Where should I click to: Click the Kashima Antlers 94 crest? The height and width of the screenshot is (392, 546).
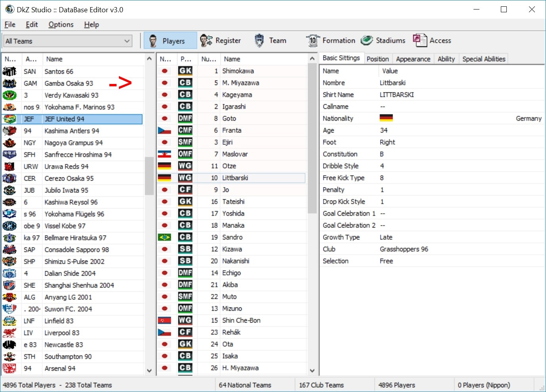pyautogui.click(x=10, y=131)
